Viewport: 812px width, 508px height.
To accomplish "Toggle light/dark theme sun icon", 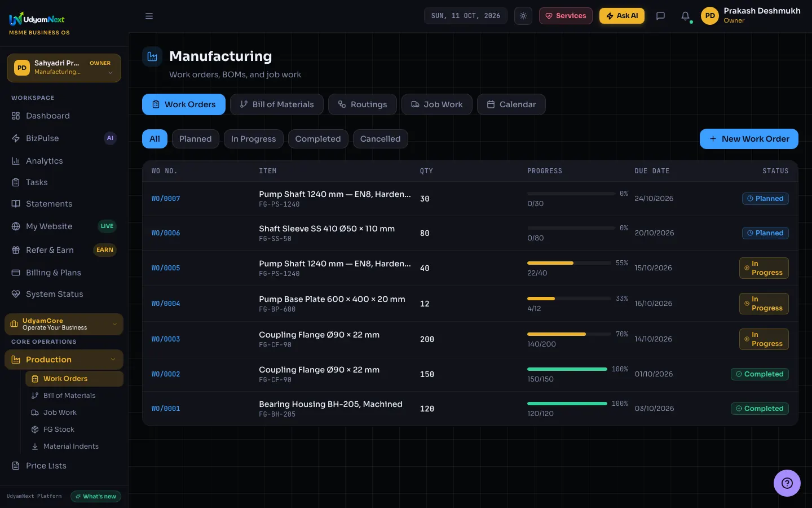I will click(x=523, y=16).
